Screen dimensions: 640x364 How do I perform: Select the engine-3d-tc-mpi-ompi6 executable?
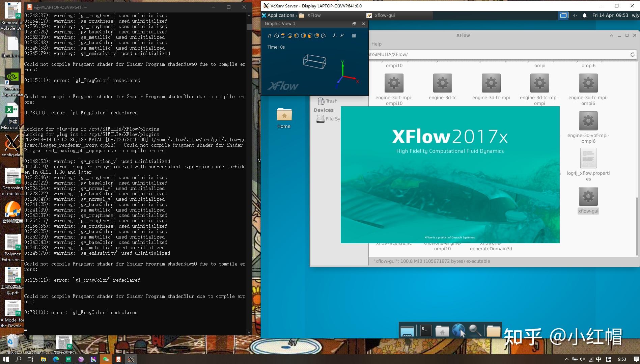click(x=588, y=89)
